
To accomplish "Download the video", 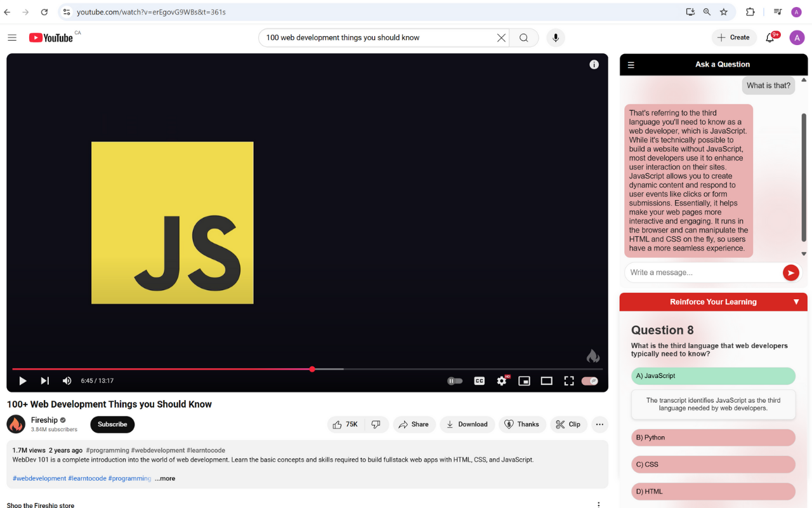I will click(x=468, y=424).
